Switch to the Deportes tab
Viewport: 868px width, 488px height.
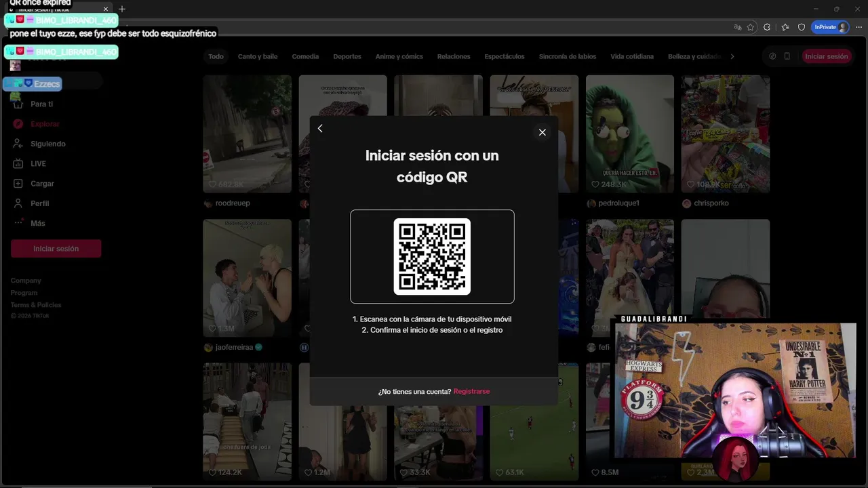pyautogui.click(x=347, y=56)
